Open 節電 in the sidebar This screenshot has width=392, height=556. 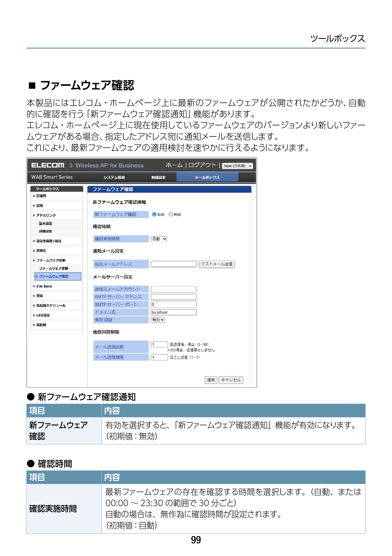[x=39, y=296]
